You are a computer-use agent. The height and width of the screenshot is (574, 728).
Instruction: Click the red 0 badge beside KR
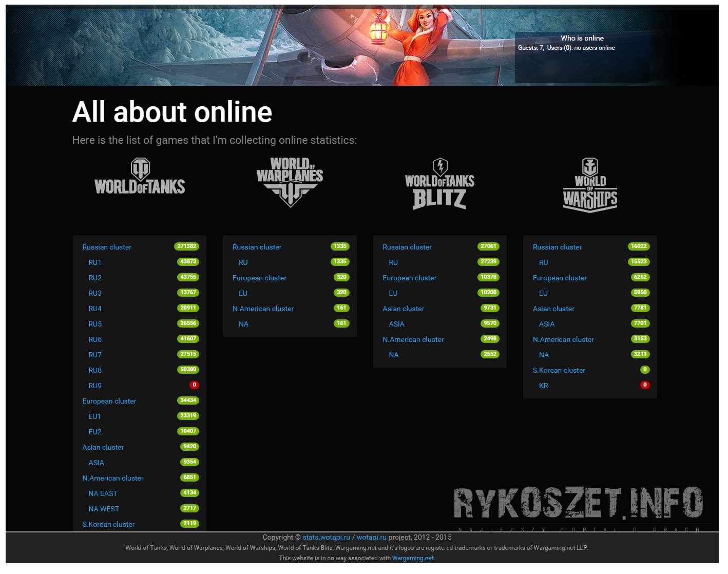[x=645, y=385]
